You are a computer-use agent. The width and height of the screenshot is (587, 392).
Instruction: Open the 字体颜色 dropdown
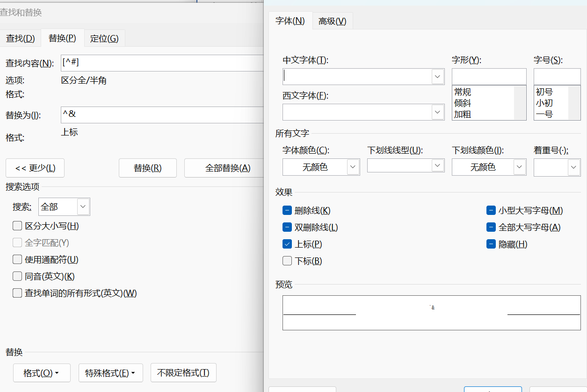click(x=353, y=166)
